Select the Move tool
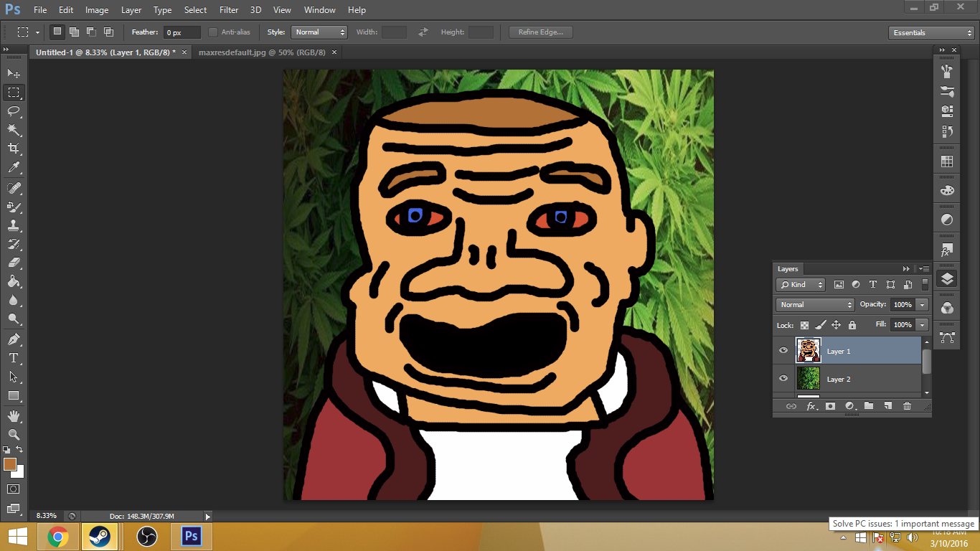 point(14,73)
